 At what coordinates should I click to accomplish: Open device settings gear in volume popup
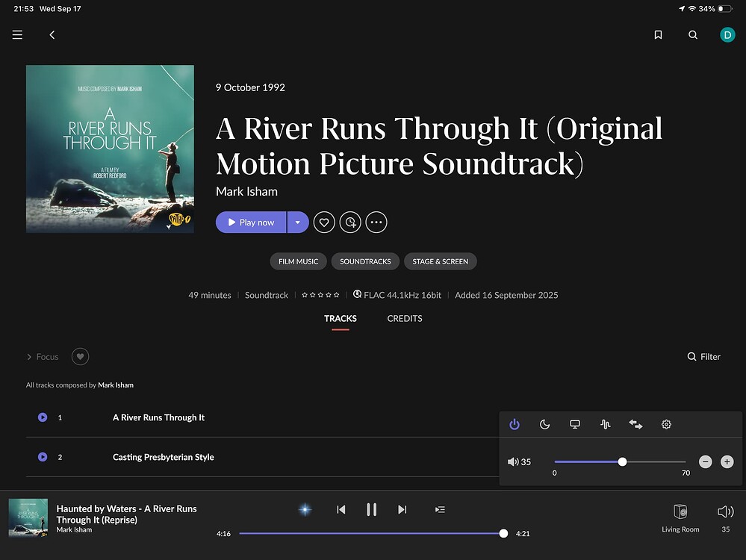click(x=666, y=424)
